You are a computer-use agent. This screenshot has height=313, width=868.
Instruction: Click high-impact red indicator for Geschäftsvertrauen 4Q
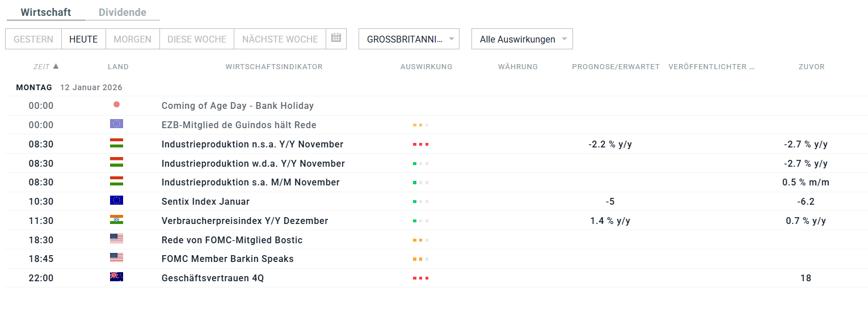point(420,278)
